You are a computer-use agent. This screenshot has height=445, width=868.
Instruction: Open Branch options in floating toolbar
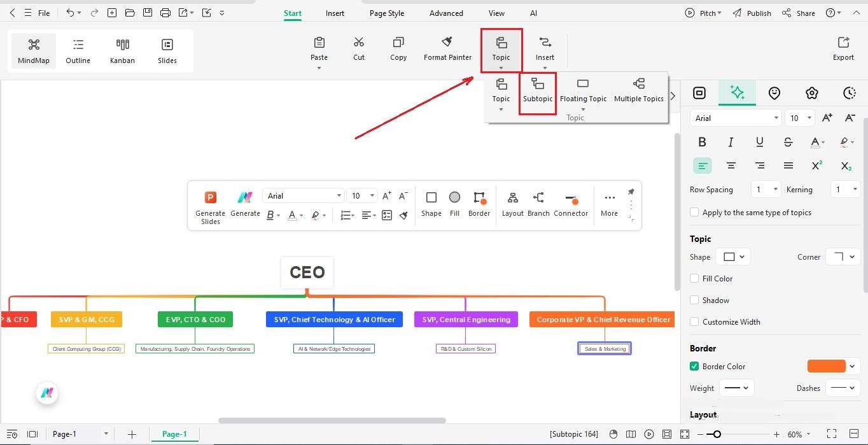[538, 204]
